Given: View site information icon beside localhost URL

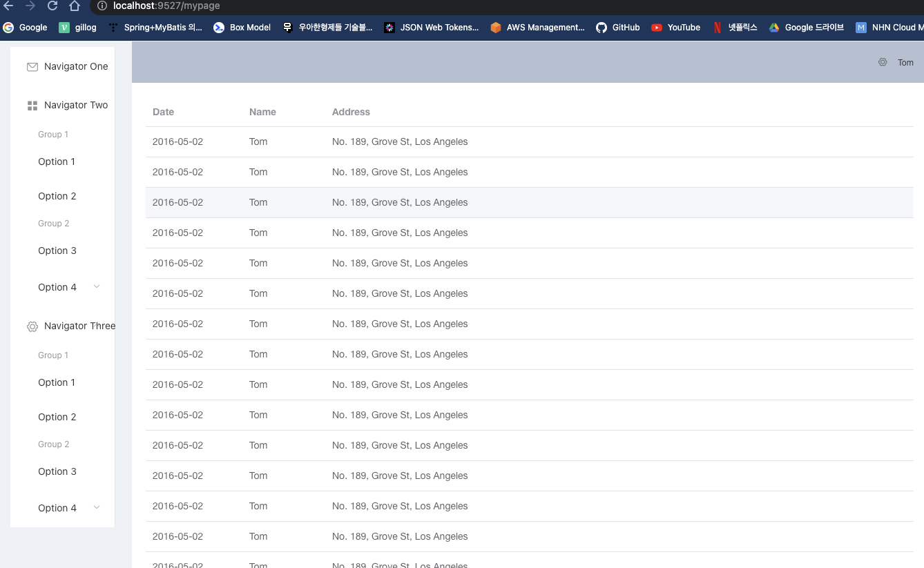Looking at the screenshot, I should 102,6.
